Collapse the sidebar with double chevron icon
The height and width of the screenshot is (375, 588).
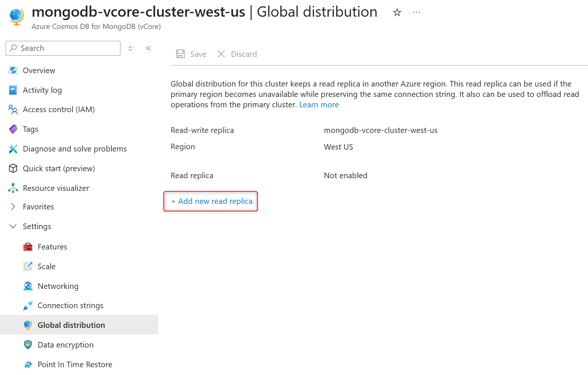tap(149, 48)
